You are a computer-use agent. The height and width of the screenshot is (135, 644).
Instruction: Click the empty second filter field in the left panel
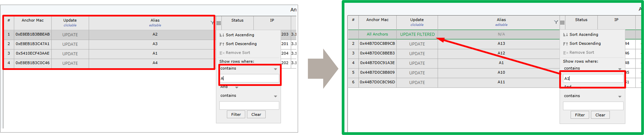[x=249, y=105]
